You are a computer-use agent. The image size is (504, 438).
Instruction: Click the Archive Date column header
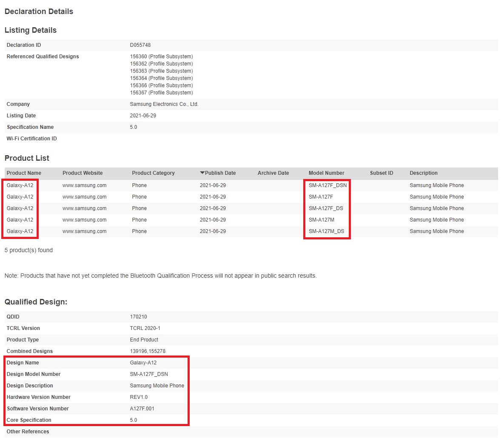click(x=273, y=173)
